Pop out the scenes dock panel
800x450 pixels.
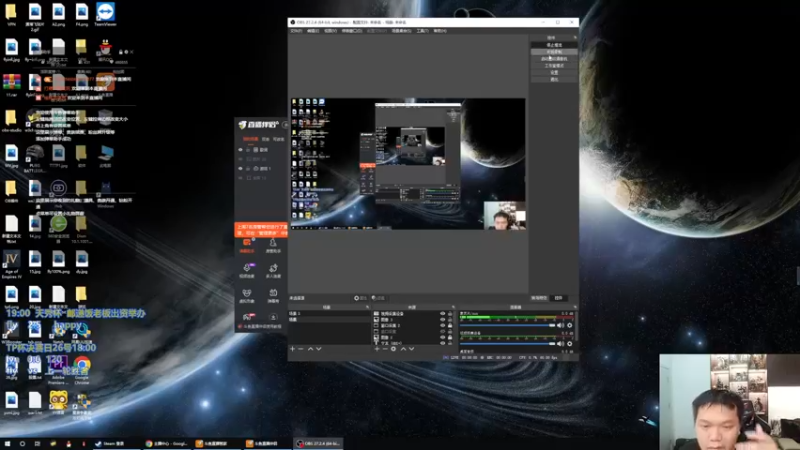pyautogui.click(x=367, y=307)
